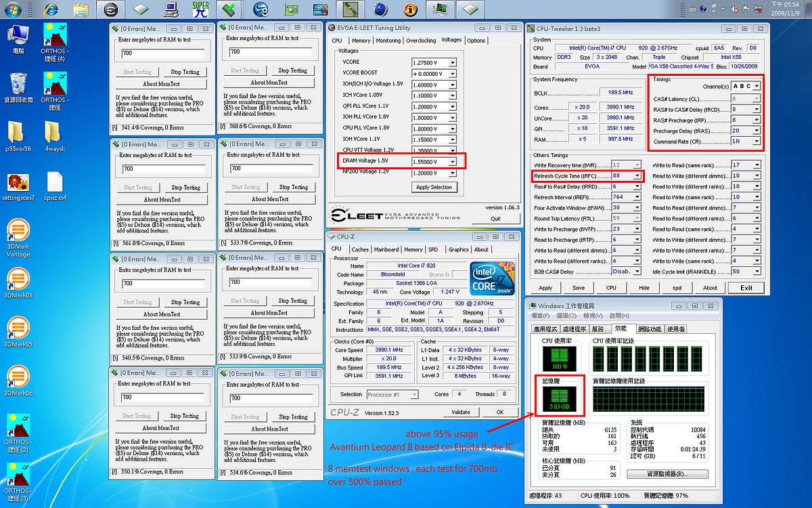Click the Exit button in CPU-Tweaker

(746, 287)
